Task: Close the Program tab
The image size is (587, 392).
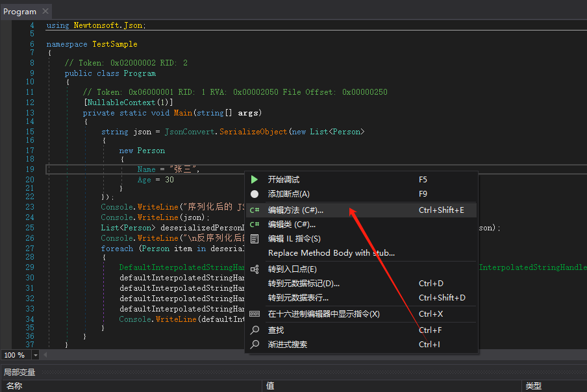Action: (45, 11)
